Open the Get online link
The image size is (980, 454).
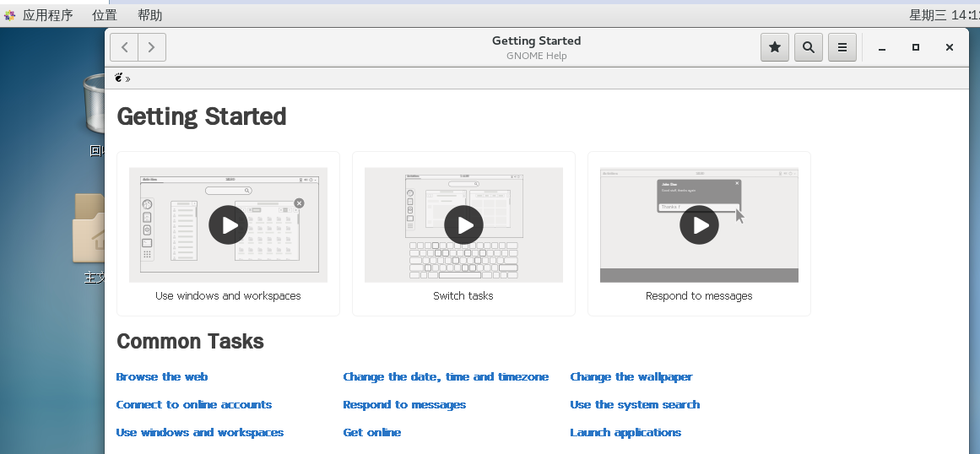point(372,433)
